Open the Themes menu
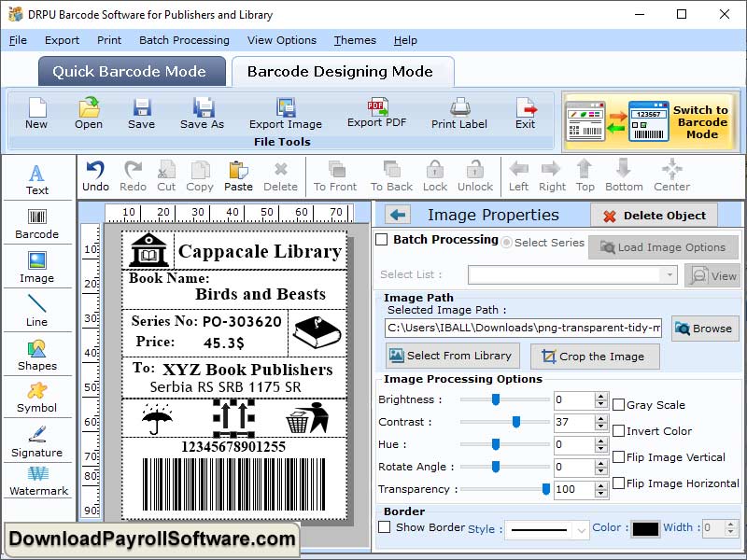747x560 pixels. click(355, 40)
